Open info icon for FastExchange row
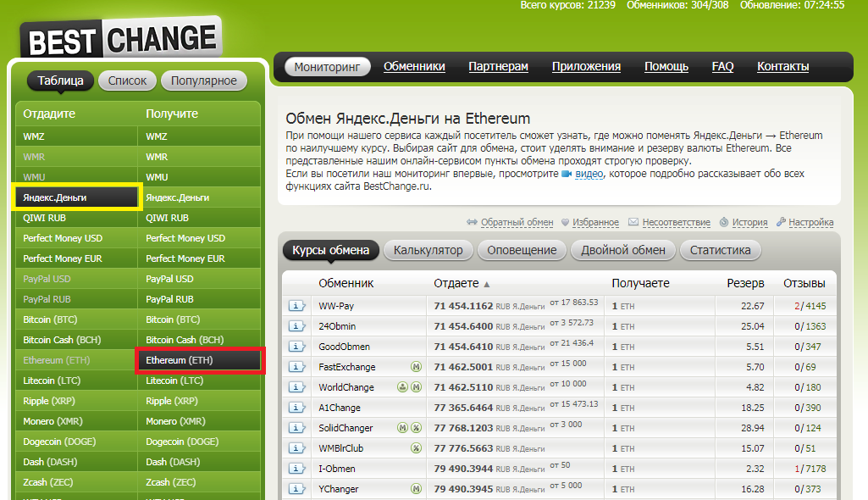Screen dimensions: 868x500 296,367
